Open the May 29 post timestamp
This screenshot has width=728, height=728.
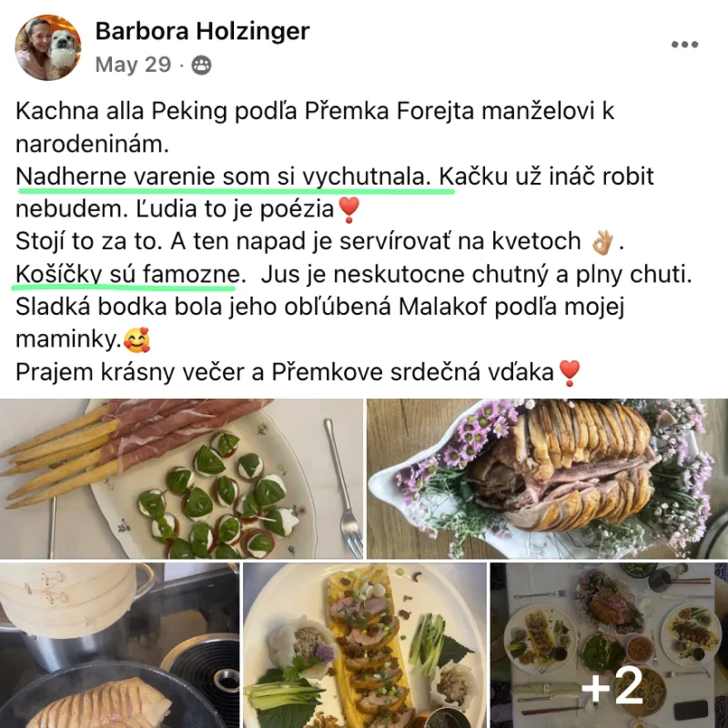133,65
